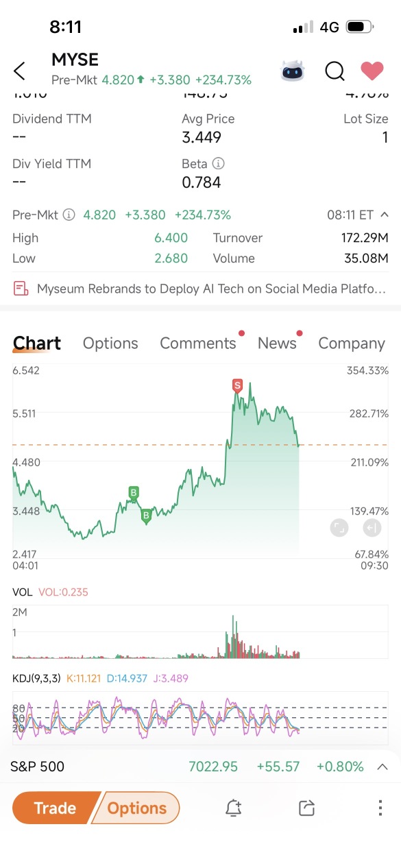Screen dimensions: 401x868
Task: Set a price alert with bell icon
Action: pyautogui.click(x=234, y=808)
